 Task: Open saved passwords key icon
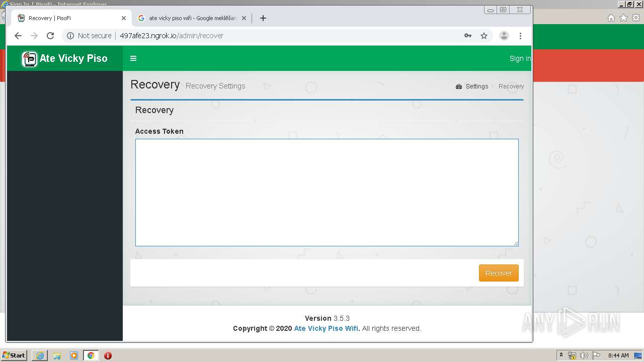(x=468, y=36)
